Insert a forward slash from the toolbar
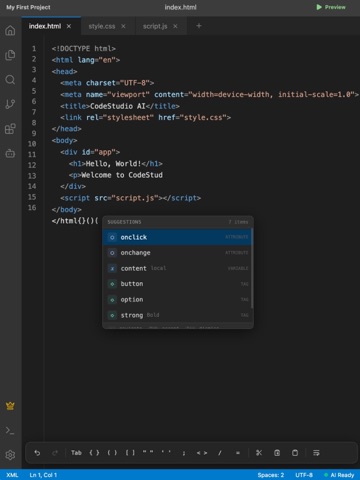360x480 pixels. click(220, 453)
